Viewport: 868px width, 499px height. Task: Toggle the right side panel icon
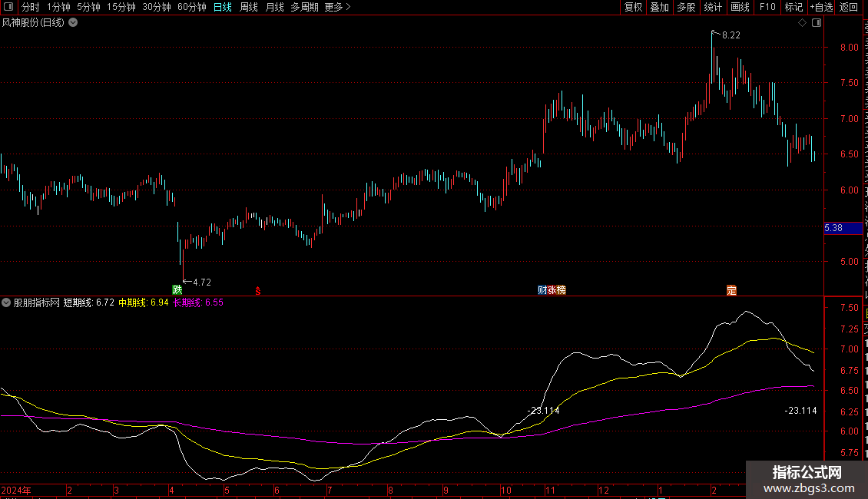click(816, 23)
